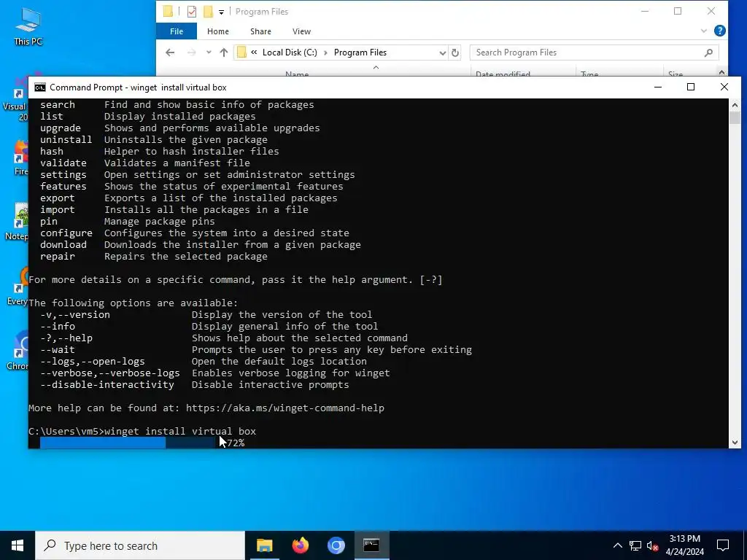Click the aka.ms/winget-command-help URL text
The width and height of the screenshot is (747, 560).
285,408
